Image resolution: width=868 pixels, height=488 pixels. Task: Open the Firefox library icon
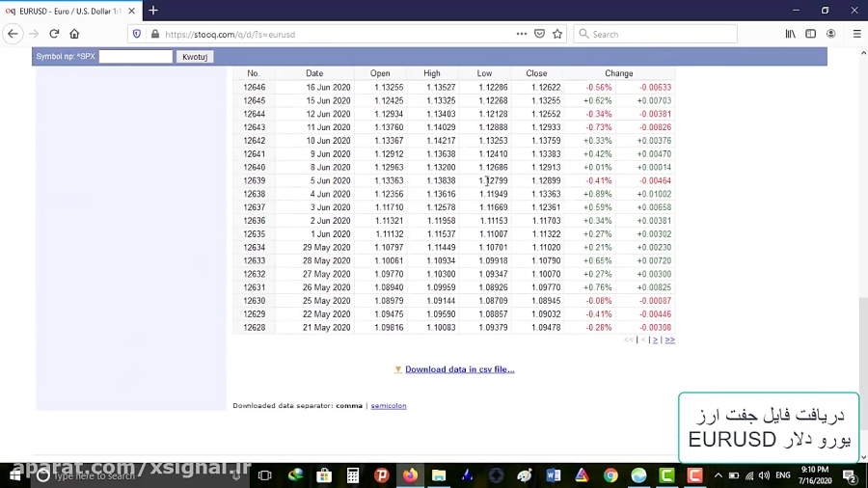click(x=791, y=34)
